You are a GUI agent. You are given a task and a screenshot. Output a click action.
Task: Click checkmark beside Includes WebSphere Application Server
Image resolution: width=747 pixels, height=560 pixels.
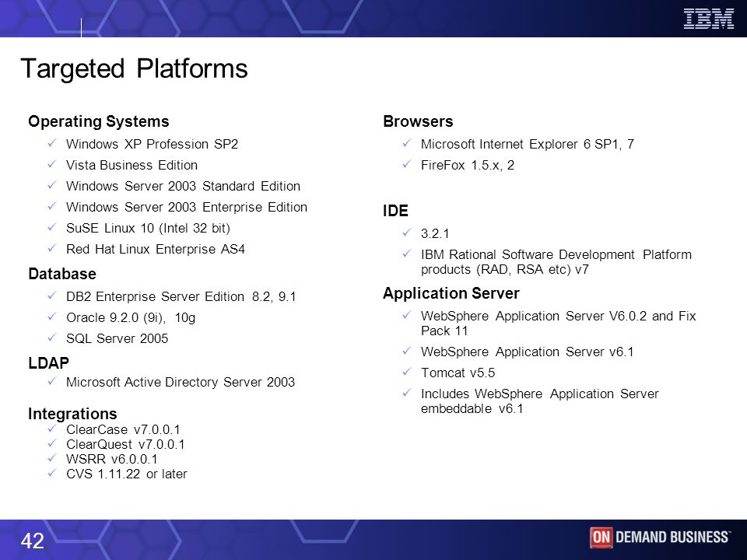[x=406, y=392]
